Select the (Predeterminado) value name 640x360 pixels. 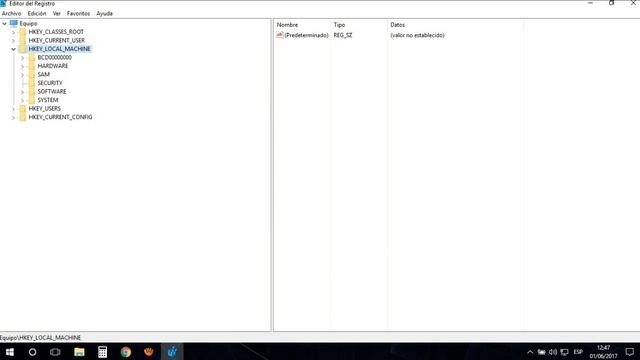[x=306, y=36]
